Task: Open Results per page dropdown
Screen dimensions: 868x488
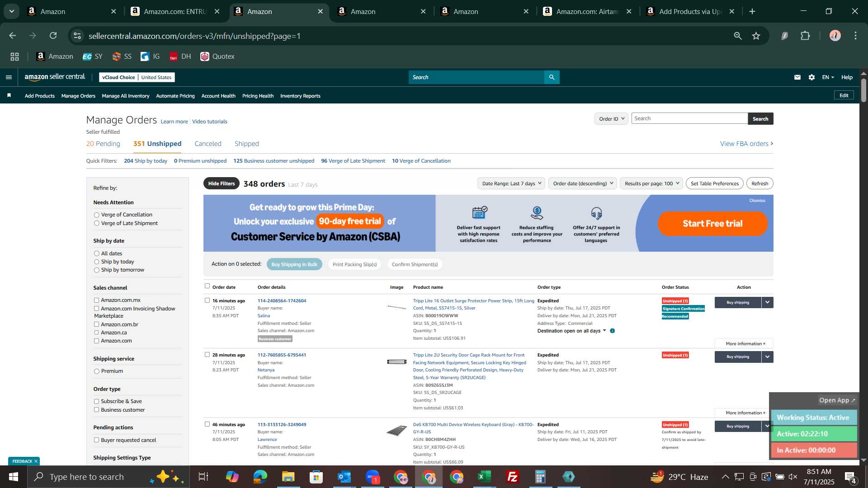Action: [x=651, y=183]
